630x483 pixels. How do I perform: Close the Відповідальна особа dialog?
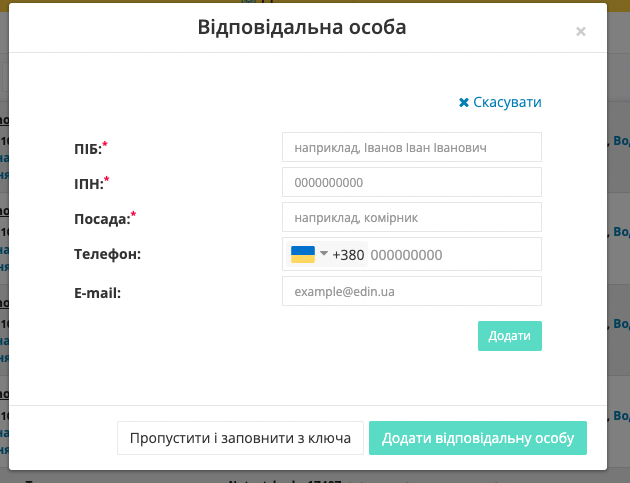pyautogui.click(x=580, y=31)
